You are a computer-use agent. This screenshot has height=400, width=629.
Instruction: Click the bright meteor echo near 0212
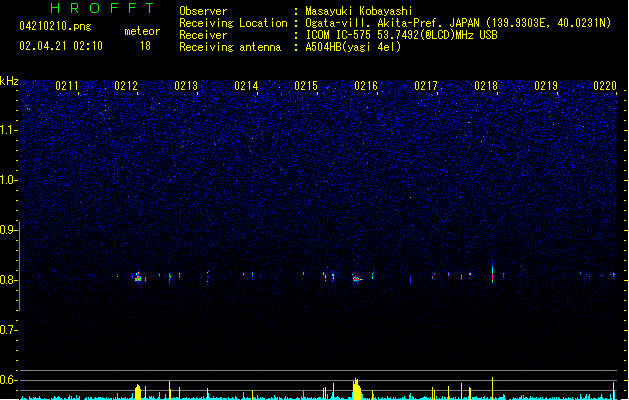pos(138,277)
